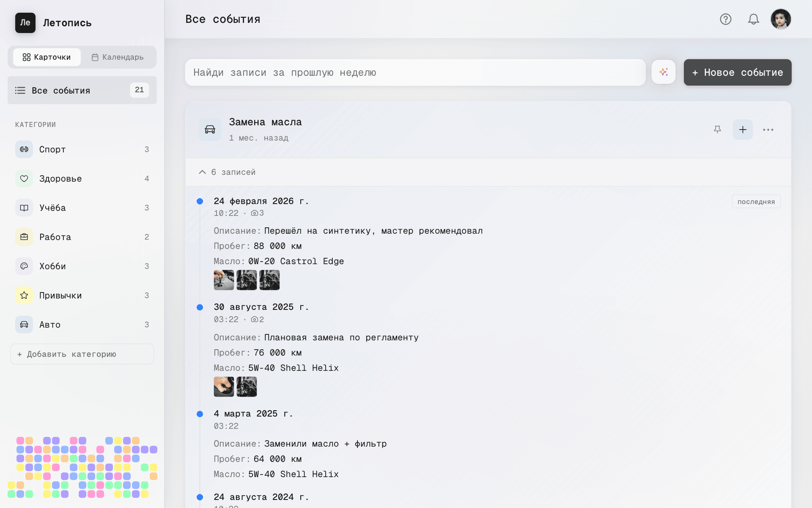Screen dimensions: 812x508
Task: Pin the Замена масла event
Action: coord(717,130)
